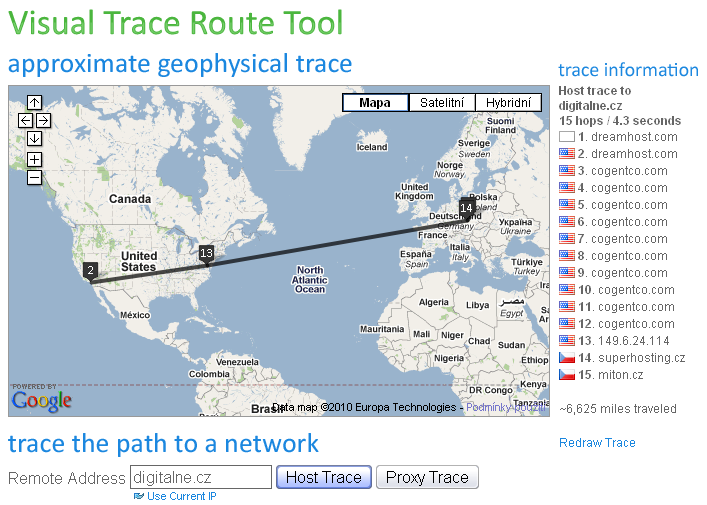Click the Google logo on the map
Viewport: 707px width, 505px height.
click(x=41, y=400)
